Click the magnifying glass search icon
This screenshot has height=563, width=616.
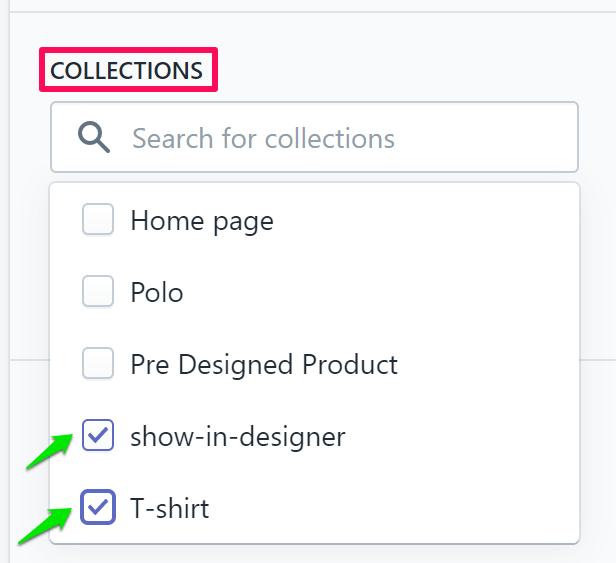[94, 138]
